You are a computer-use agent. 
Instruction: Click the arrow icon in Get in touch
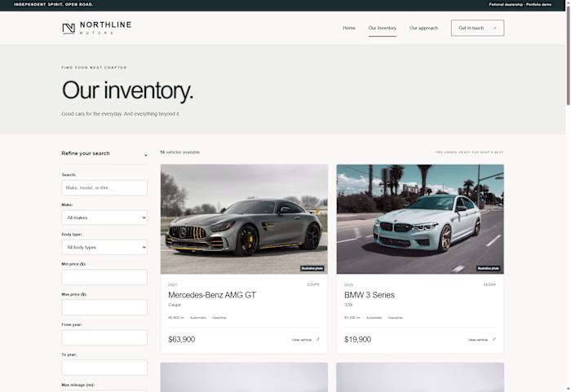495,28
